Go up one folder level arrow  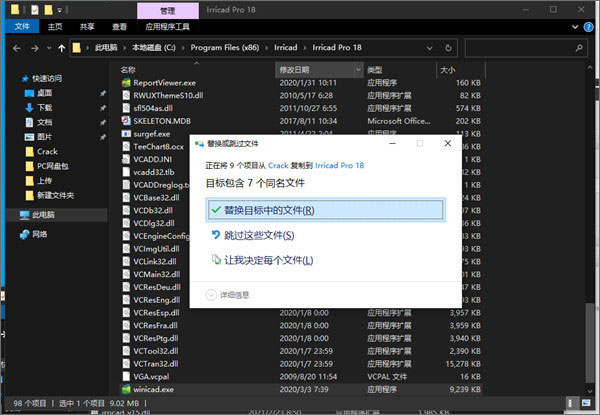[x=61, y=48]
